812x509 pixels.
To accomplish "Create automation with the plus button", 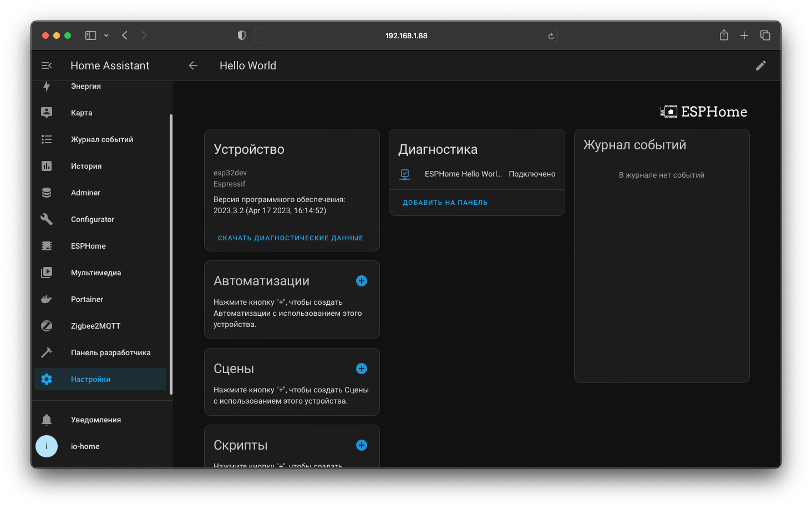I will (361, 281).
